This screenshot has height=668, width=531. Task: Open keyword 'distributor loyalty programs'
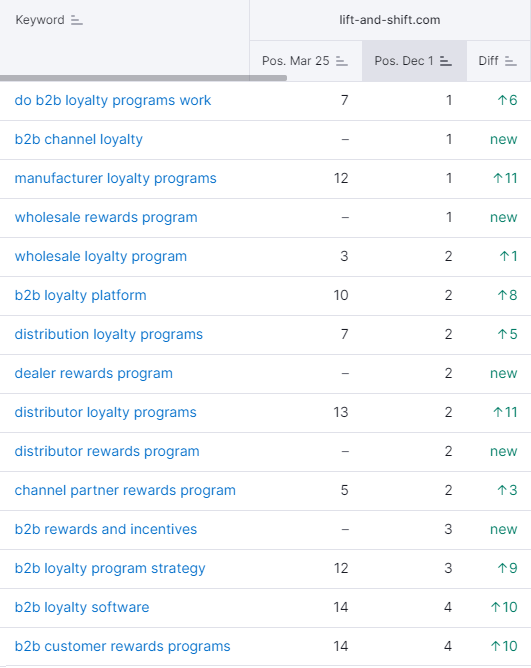(106, 412)
